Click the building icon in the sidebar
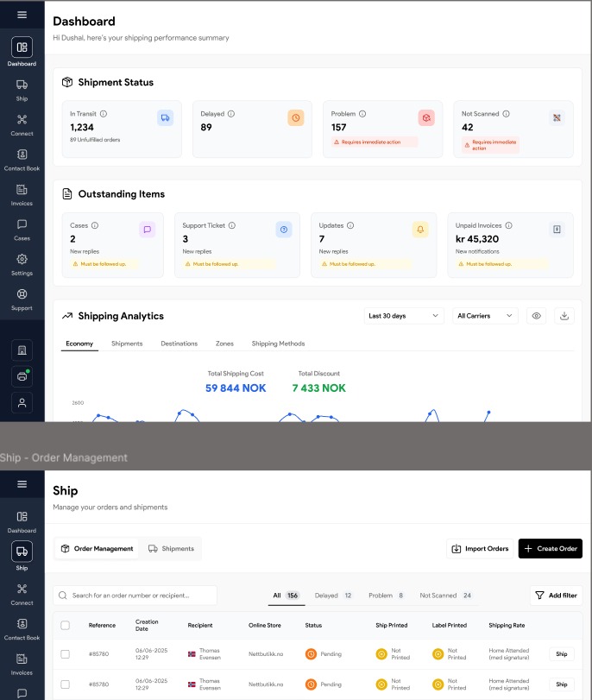Viewport: 592px width, 700px height. 22,350
